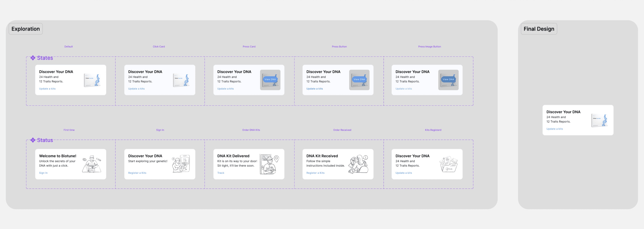
Task: Click the States component set icon
Action: (x=33, y=58)
